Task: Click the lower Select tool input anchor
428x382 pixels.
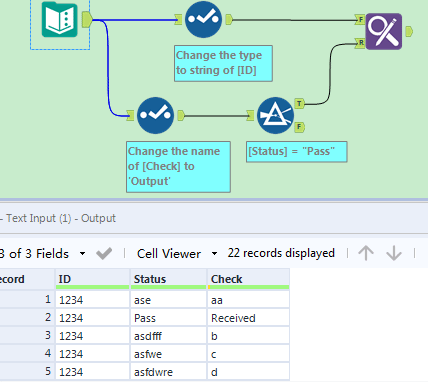Action: (x=130, y=115)
